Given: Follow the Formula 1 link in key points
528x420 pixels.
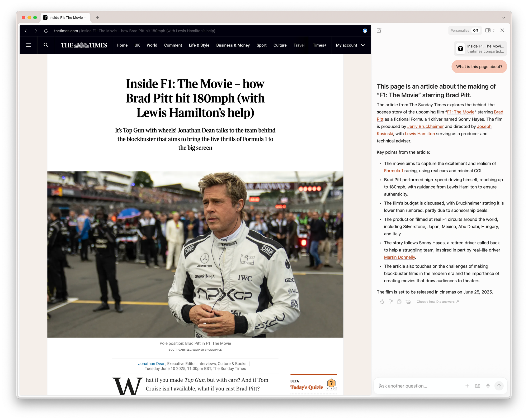Looking at the screenshot, I should 393,171.
